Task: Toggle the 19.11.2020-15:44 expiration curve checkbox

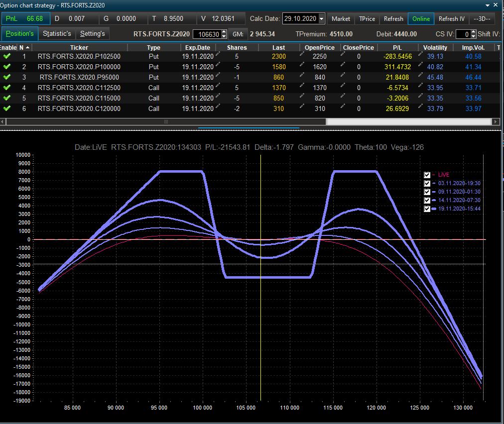Action: tap(427, 209)
